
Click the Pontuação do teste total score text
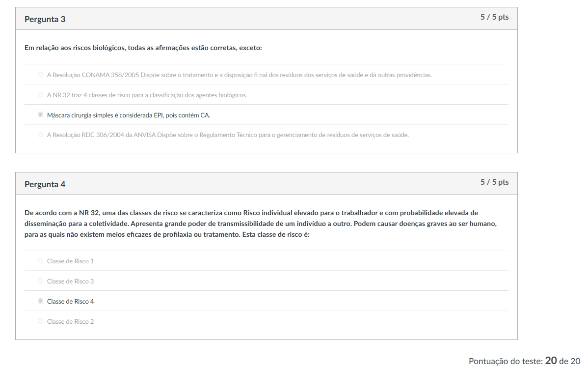pyautogui.click(x=524, y=361)
